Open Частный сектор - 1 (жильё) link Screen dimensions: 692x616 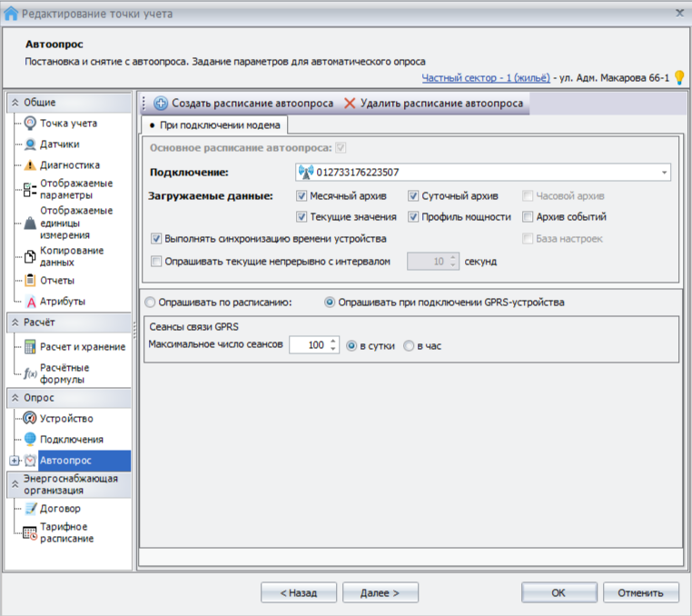tap(486, 78)
